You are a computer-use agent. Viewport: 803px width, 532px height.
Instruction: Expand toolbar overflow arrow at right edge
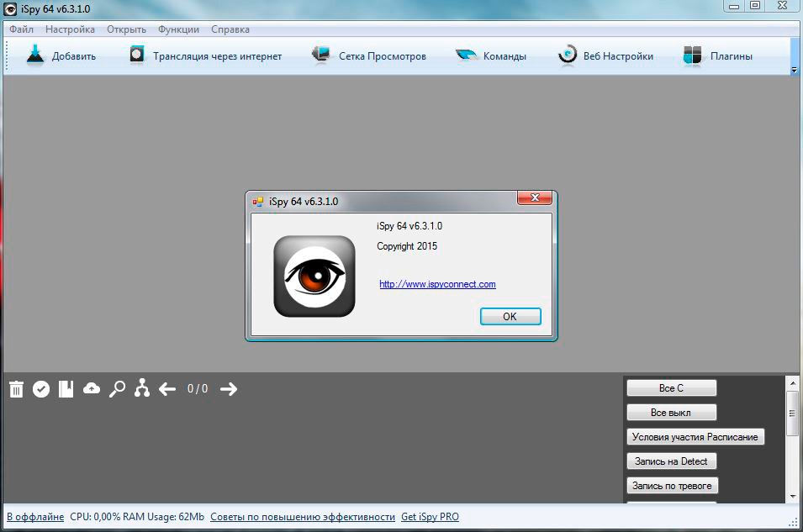794,71
